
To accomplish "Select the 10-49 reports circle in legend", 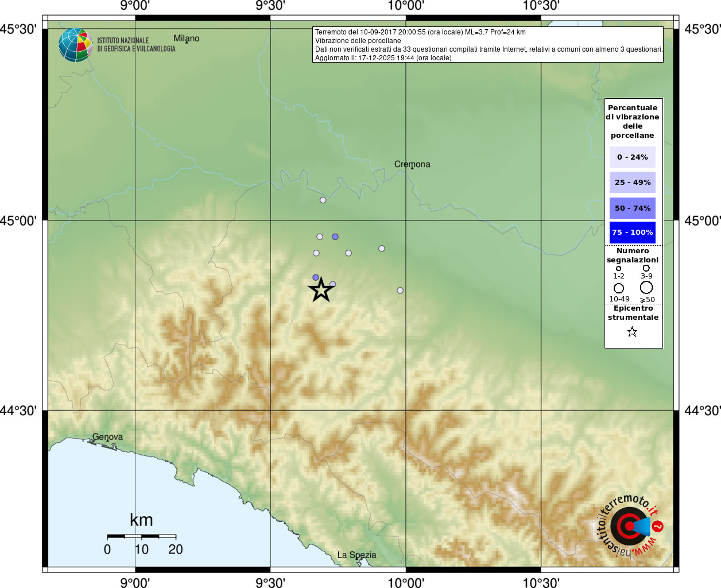I will (619, 288).
